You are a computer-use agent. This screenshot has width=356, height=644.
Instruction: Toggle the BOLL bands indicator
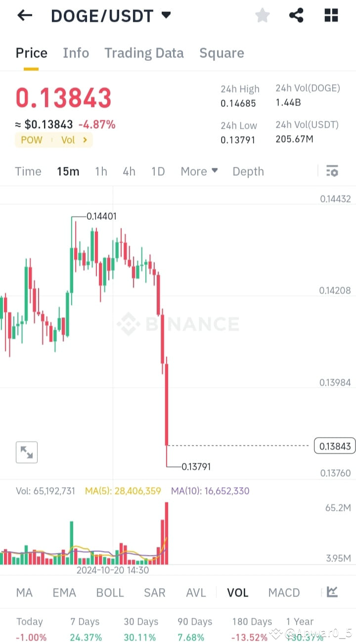(110, 592)
